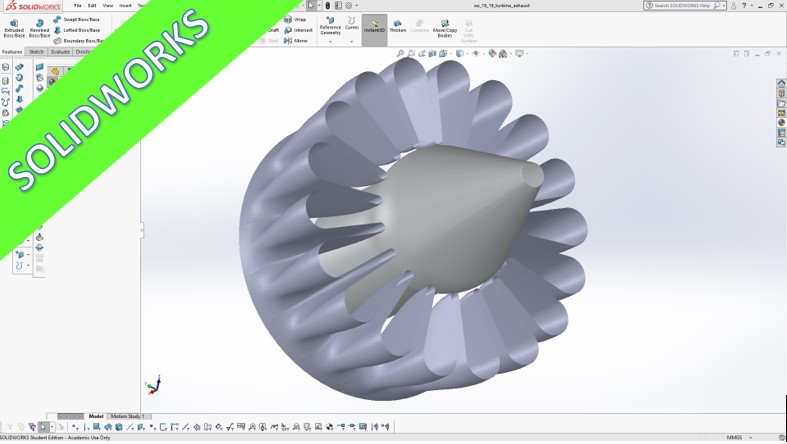Expand the Curves dropdown
The height and width of the screenshot is (444, 787).
pyautogui.click(x=351, y=42)
